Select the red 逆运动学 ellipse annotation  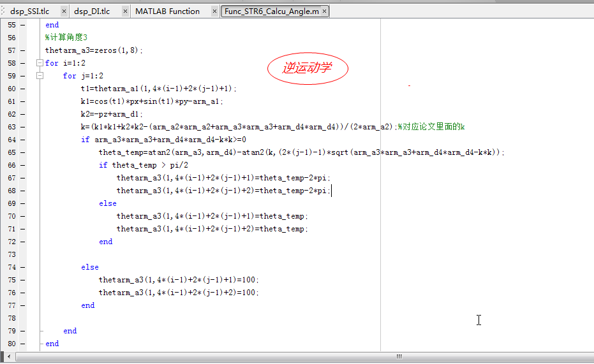(x=308, y=68)
